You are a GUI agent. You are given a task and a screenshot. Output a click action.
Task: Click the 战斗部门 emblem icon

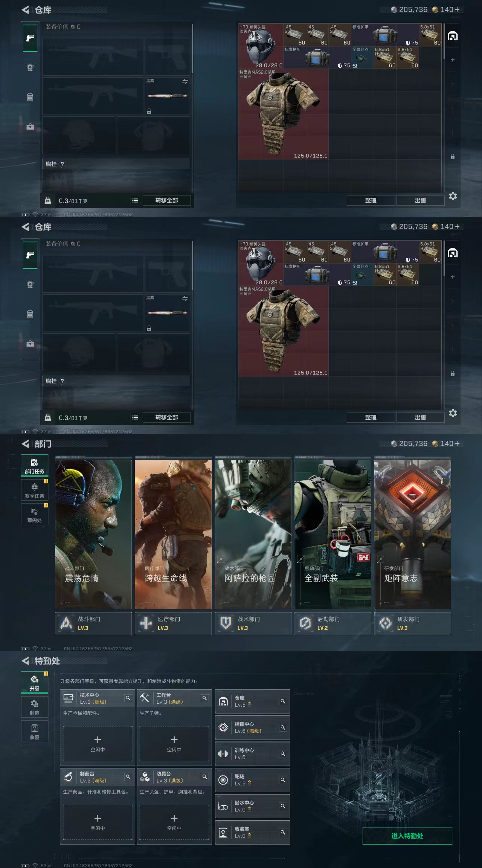pos(66,623)
